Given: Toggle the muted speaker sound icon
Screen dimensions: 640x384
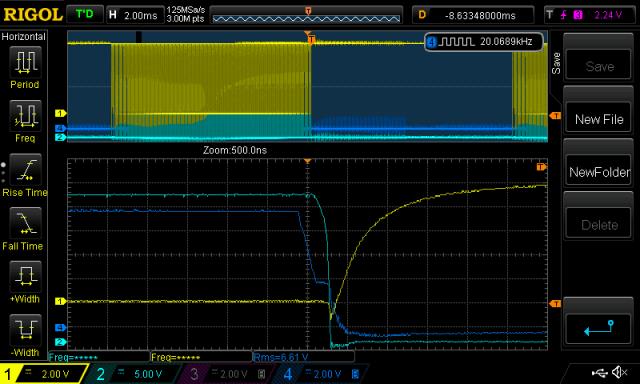Looking at the screenshot, I should [620, 372].
